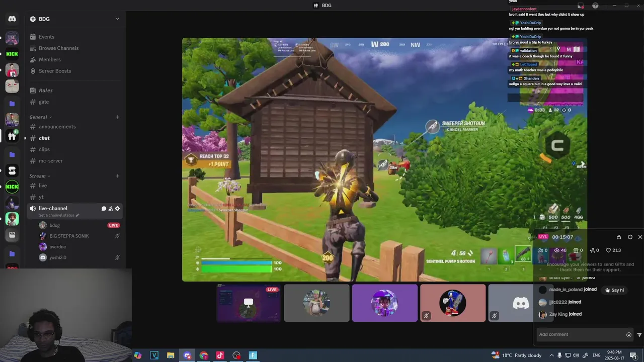The image size is (644, 362).
Task: Open the lower green KICK server icon
Action: tap(12, 187)
